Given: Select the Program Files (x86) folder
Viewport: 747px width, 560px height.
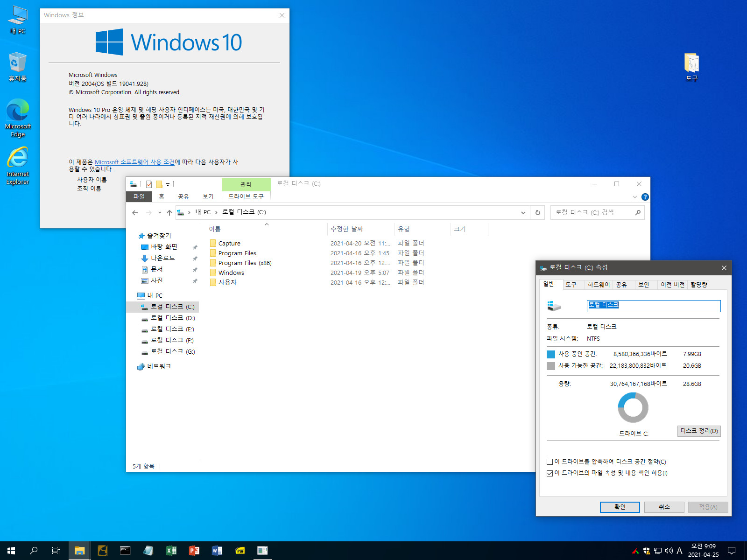Looking at the screenshot, I should (x=241, y=263).
